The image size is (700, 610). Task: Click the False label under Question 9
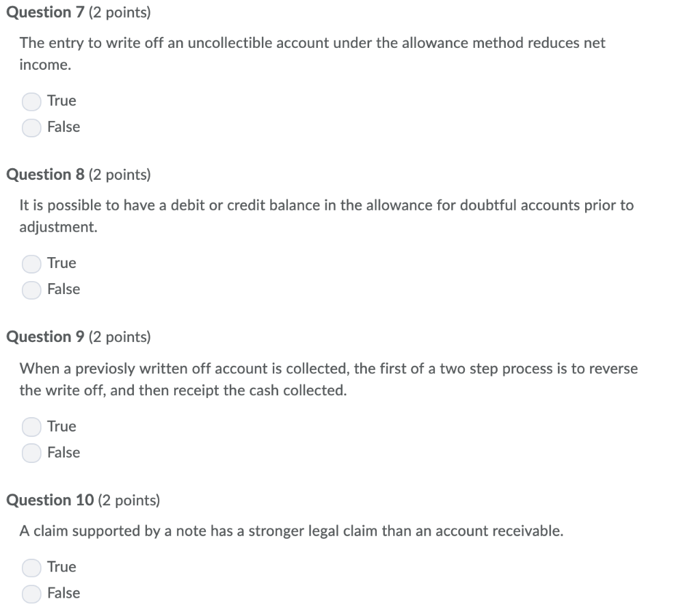pyautogui.click(x=64, y=453)
